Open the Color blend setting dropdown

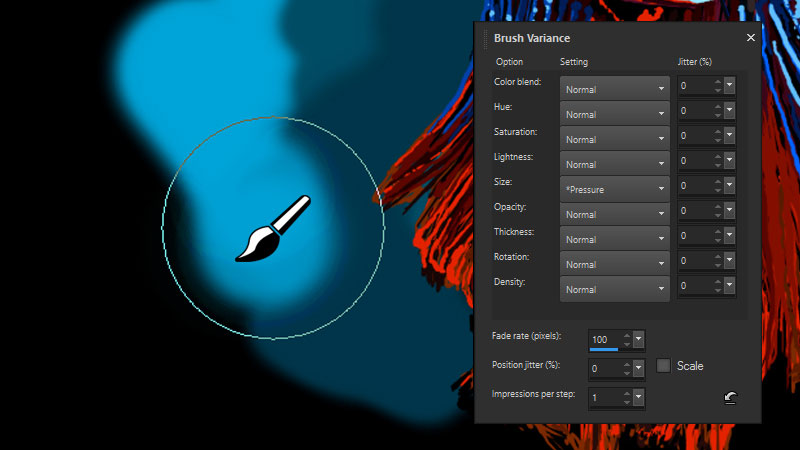click(615, 89)
